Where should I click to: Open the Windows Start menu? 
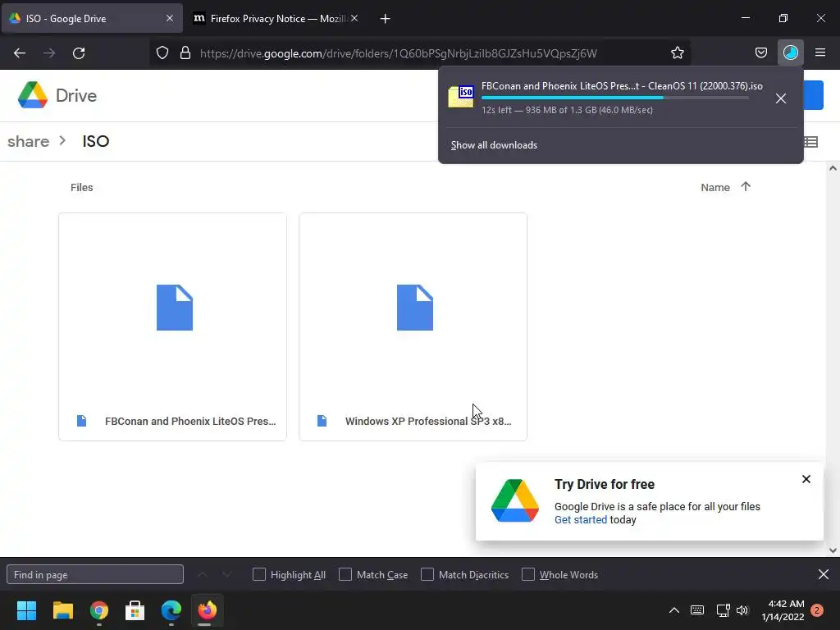(26, 610)
